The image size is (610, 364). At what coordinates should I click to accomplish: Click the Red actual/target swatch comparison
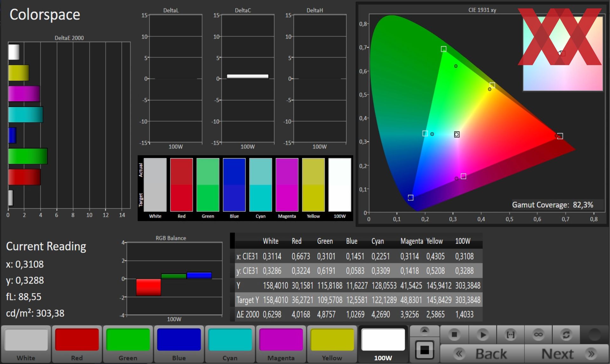coord(181,185)
